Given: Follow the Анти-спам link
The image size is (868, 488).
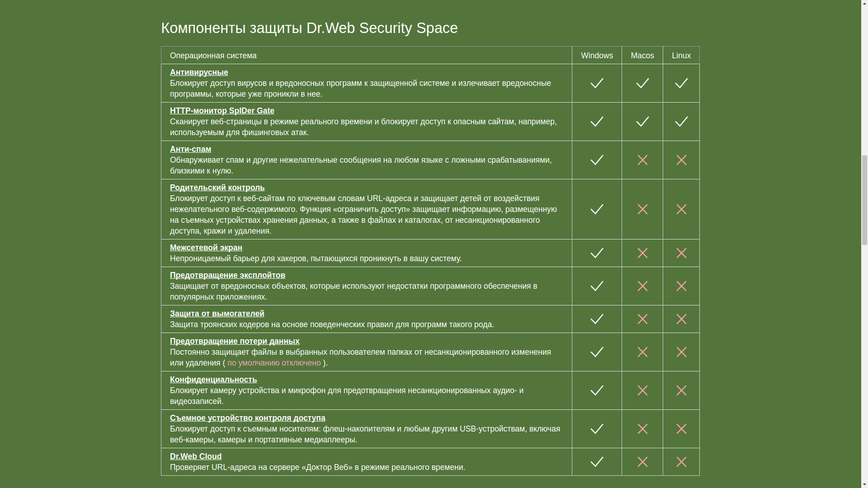Looking at the screenshot, I should tap(190, 149).
